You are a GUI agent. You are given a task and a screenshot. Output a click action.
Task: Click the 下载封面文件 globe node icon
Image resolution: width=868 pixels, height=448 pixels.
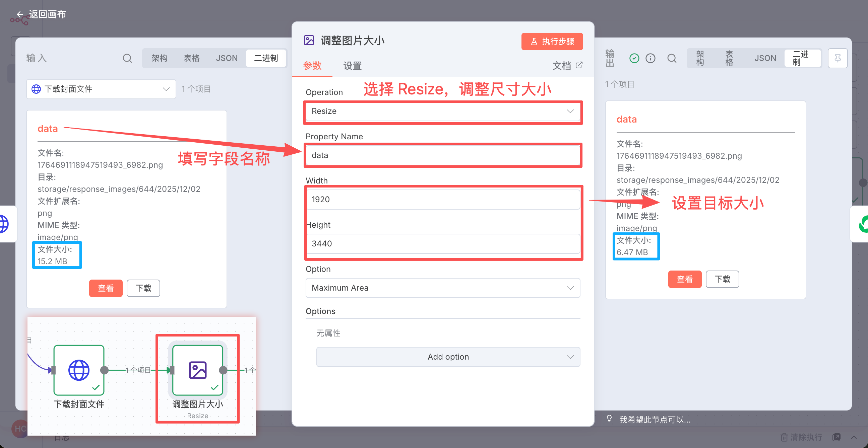79,370
